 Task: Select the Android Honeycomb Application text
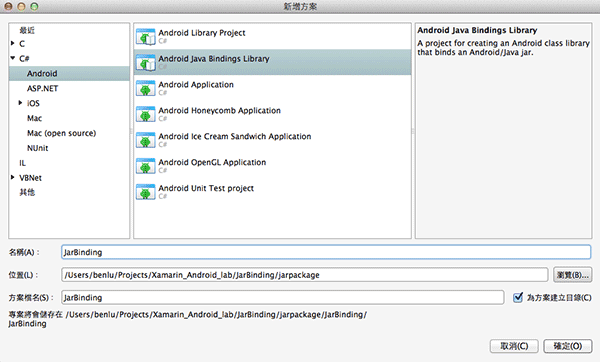pos(219,111)
